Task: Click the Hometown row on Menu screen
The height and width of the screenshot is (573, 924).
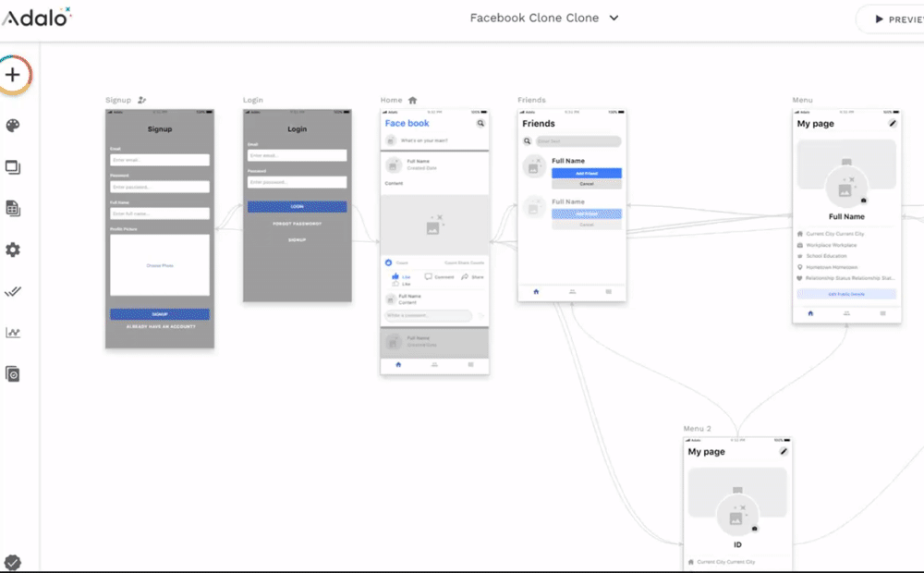Action: [x=846, y=267]
